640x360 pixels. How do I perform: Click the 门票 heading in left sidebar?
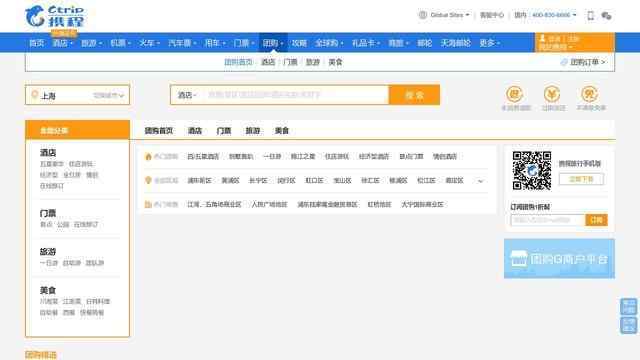click(48, 213)
